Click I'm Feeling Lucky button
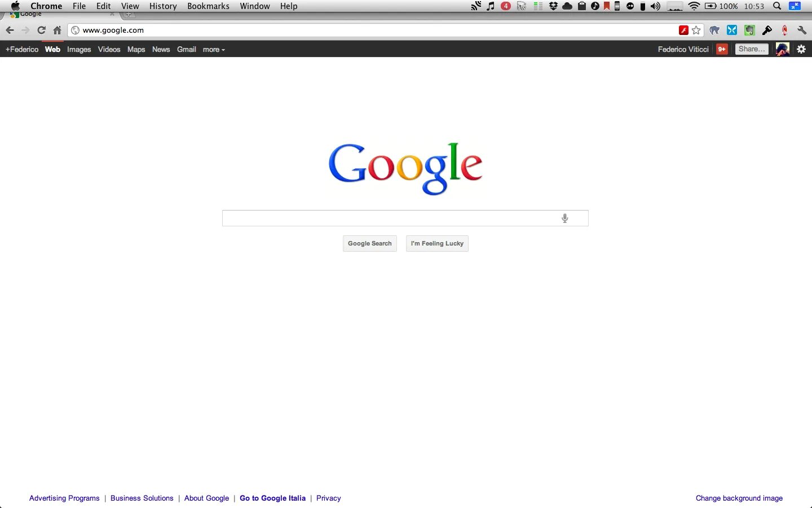The height and width of the screenshot is (508, 812). (x=437, y=244)
